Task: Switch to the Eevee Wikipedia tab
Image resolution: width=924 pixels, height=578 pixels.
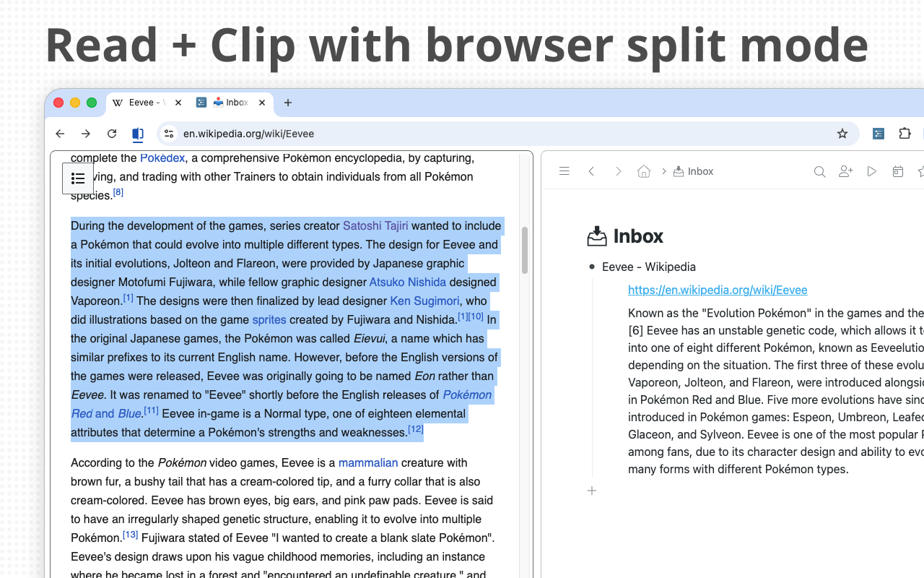Action: point(147,103)
